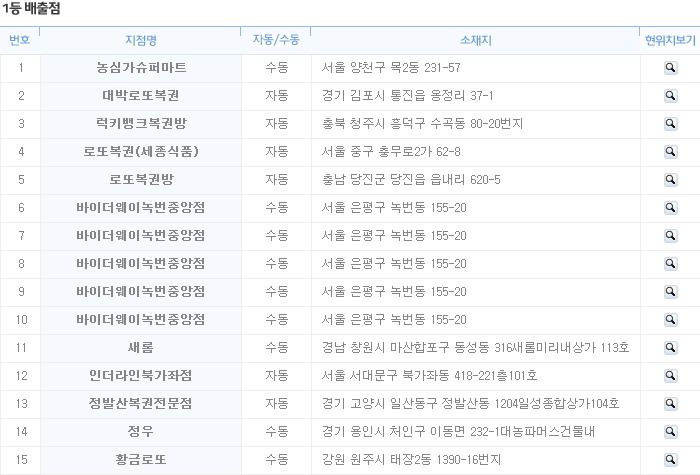
Task: Select address 경남 창원시 마산합포구 동성동
Action: 475,347
